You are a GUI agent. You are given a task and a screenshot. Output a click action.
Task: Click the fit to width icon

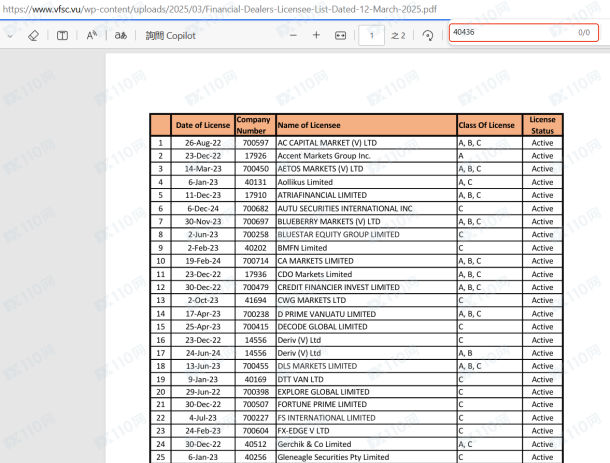coord(340,36)
